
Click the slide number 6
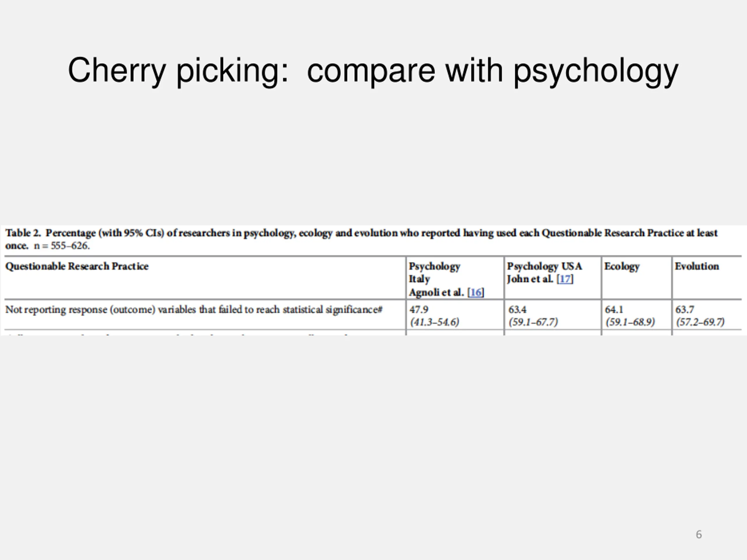click(x=699, y=534)
